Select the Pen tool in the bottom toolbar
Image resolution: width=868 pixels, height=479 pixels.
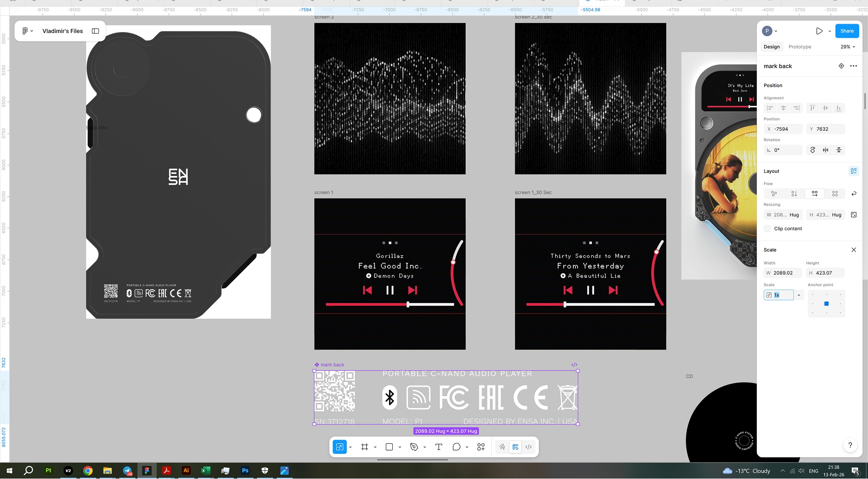point(414,447)
